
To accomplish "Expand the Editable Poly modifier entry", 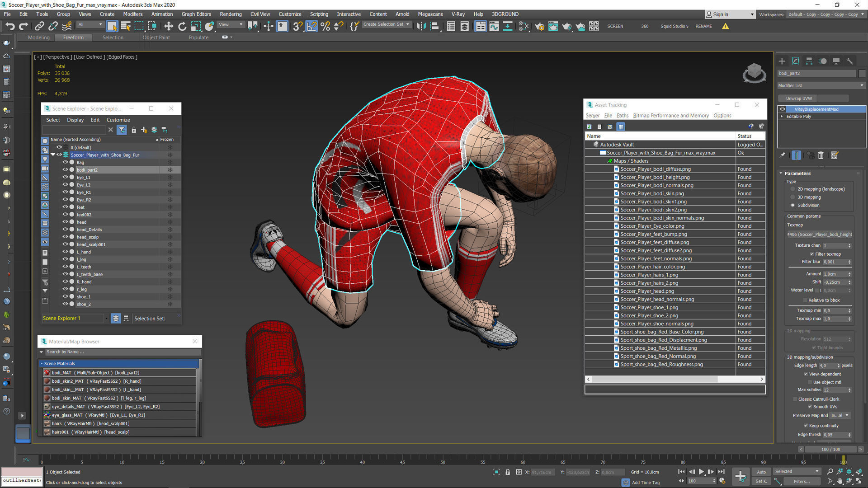I will pyautogui.click(x=782, y=117).
